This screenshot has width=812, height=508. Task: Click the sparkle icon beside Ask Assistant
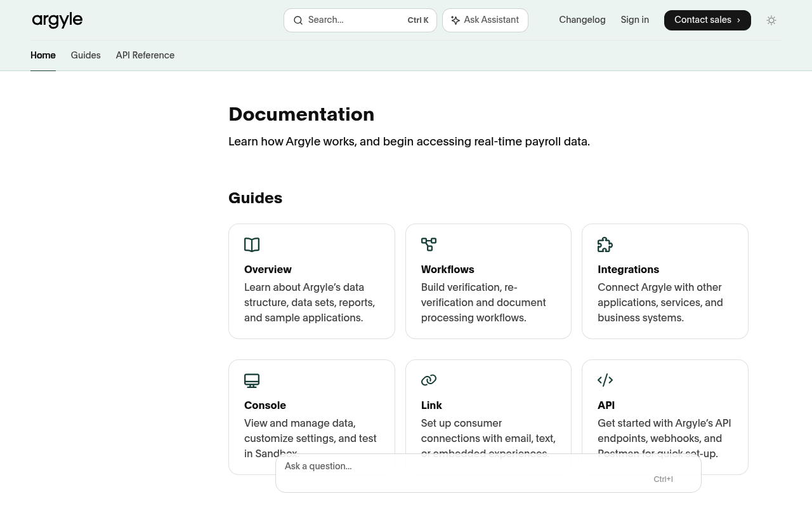455,20
